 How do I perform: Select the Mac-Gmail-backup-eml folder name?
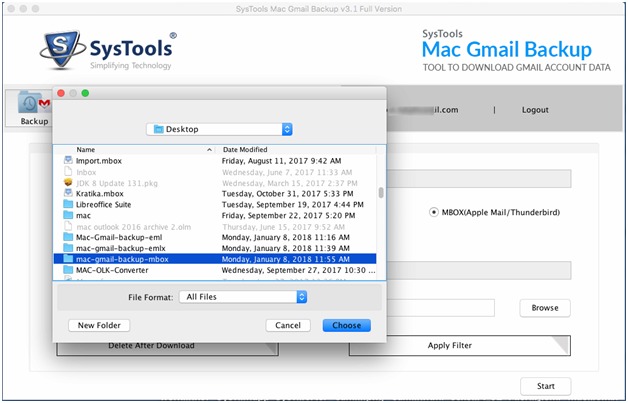(119, 237)
